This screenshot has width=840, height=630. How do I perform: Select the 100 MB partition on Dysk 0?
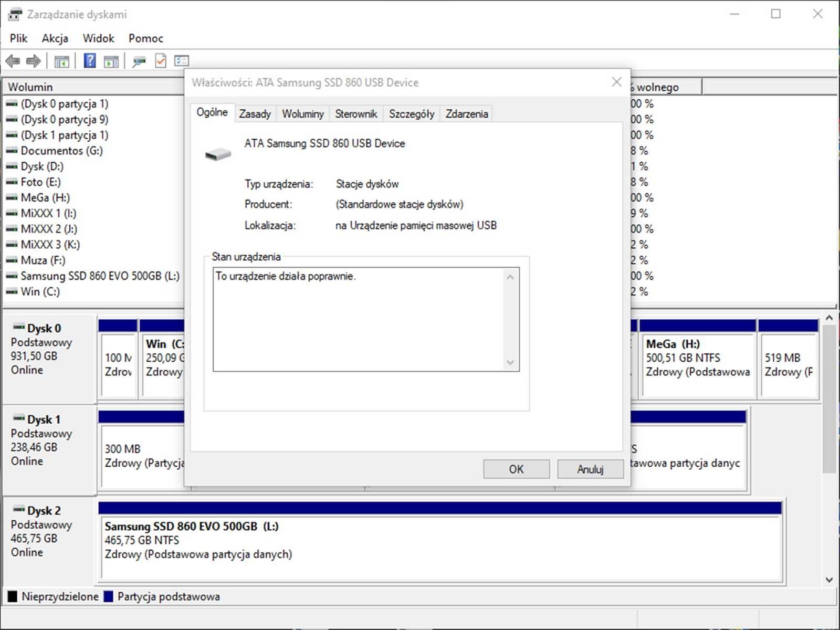point(118,359)
